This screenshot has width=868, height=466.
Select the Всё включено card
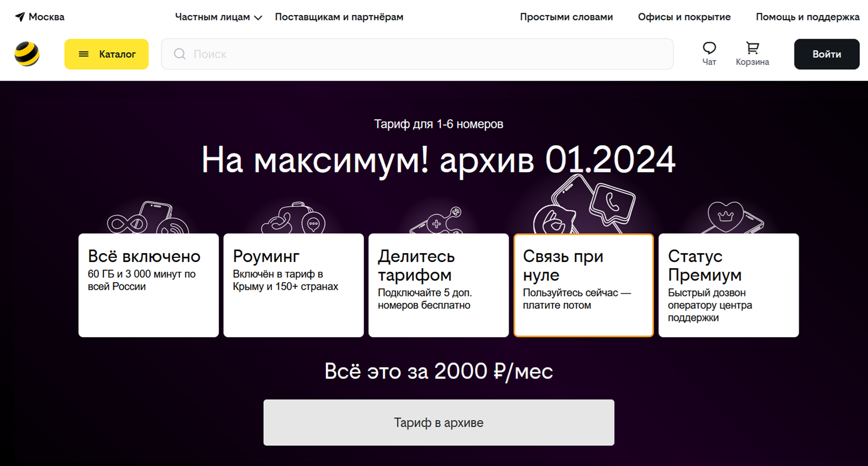(x=149, y=285)
